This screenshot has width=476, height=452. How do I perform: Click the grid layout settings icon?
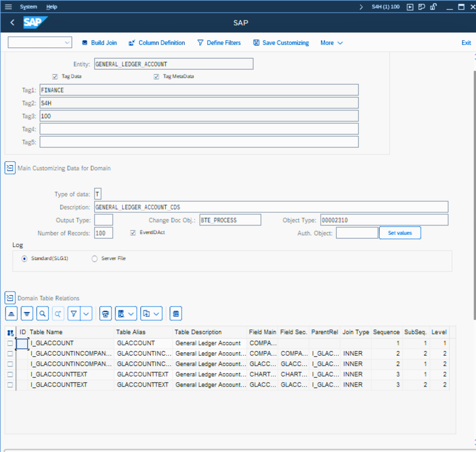tap(176, 314)
